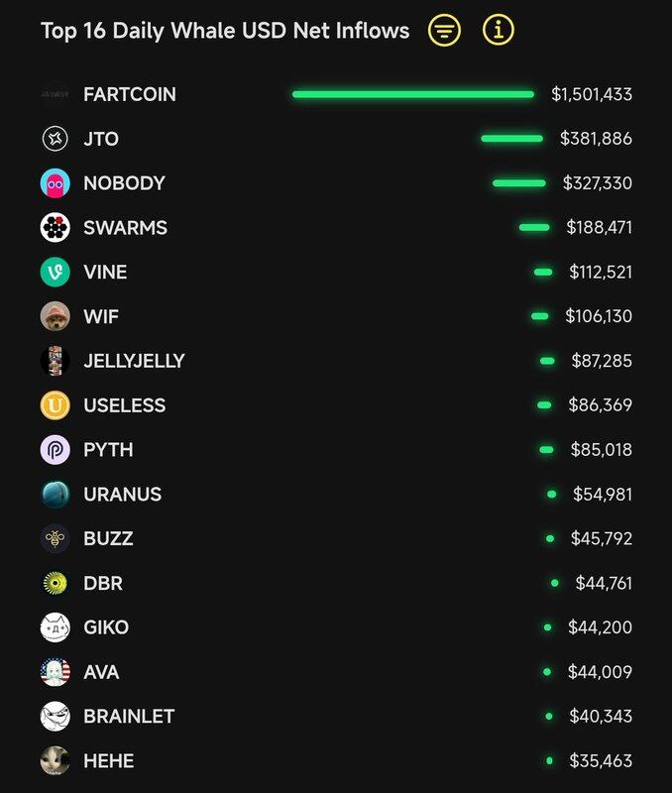
Task: Click the SWARMS token icon
Action: click(55, 228)
